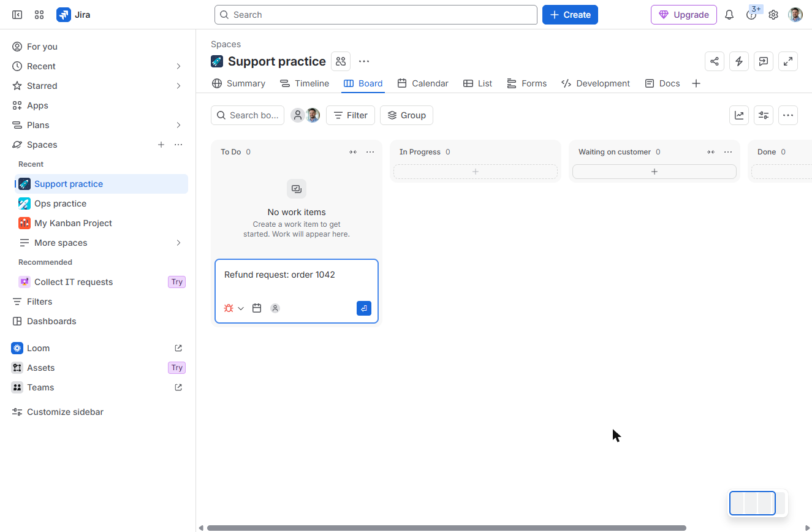Click the give feedback icon
Image resolution: width=812 pixels, height=532 pixels.
click(764, 61)
